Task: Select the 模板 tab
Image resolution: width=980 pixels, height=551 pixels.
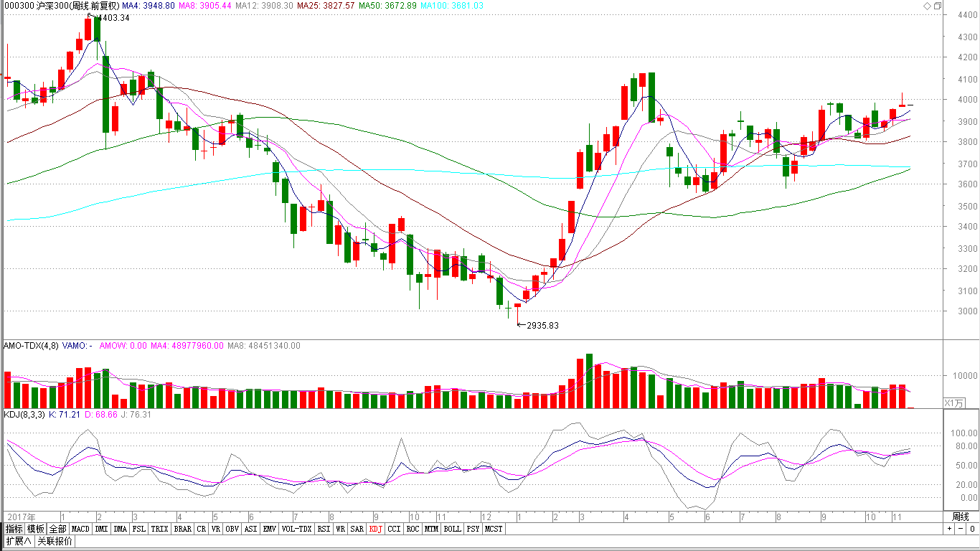Action: click(35, 529)
